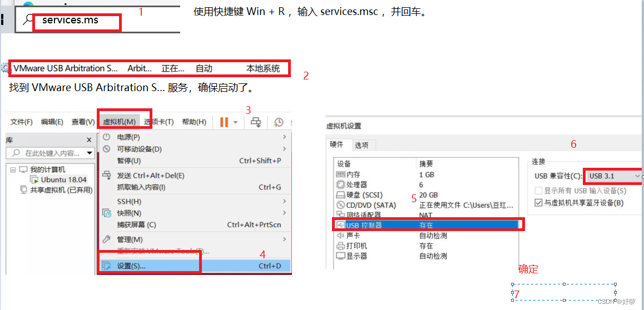The height and width of the screenshot is (310, 644).
Task: Click the orange pause toolbar icon
Action: [224, 122]
